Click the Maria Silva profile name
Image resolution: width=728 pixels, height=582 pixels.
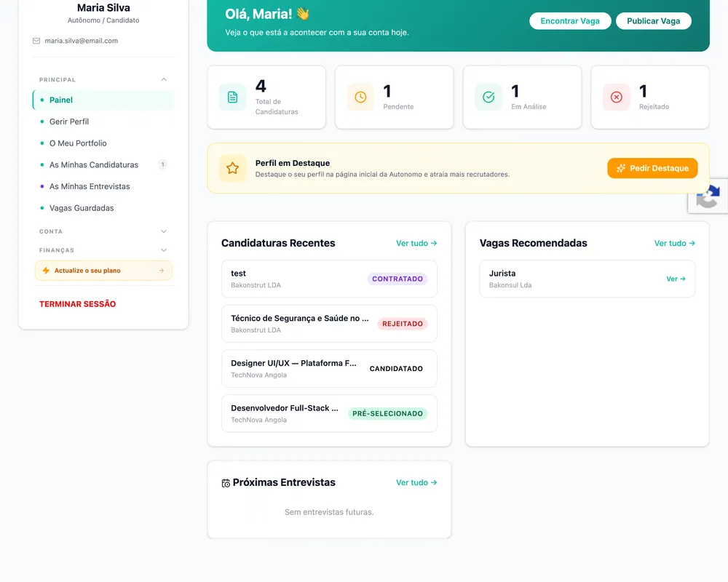coord(103,8)
